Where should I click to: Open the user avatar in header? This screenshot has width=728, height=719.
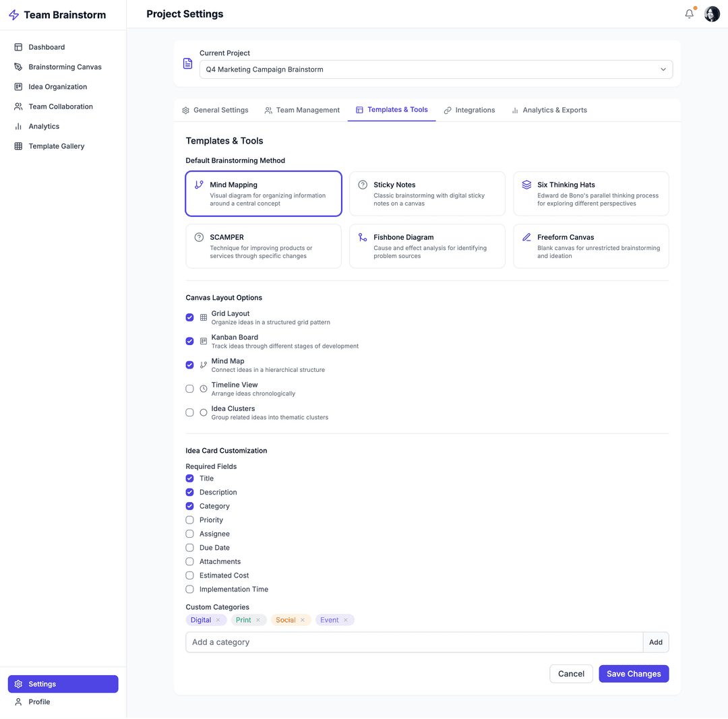click(x=712, y=14)
